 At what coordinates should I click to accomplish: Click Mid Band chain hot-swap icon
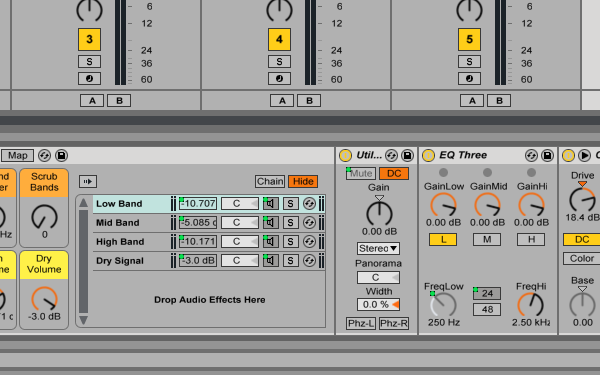[x=309, y=223]
